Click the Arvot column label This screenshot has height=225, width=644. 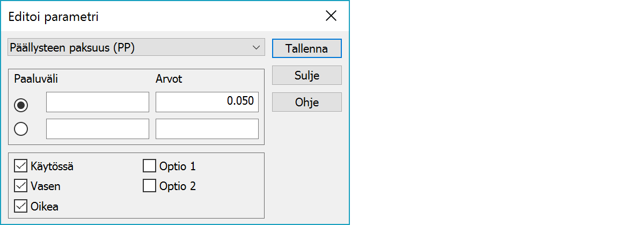pos(169,79)
